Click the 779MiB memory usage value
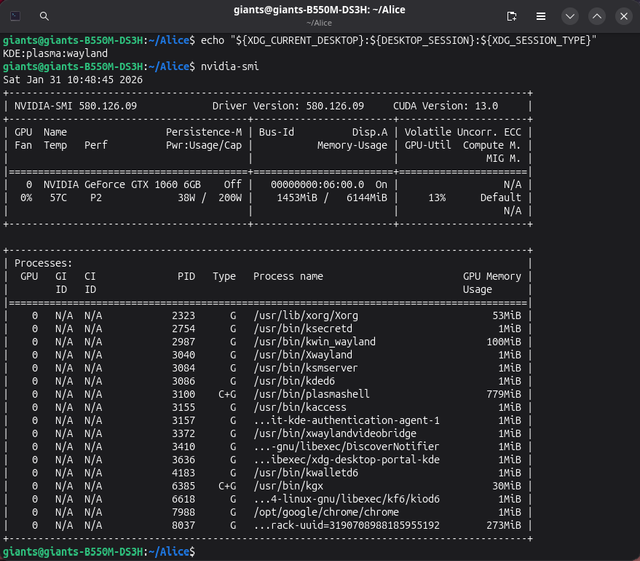 pos(504,394)
